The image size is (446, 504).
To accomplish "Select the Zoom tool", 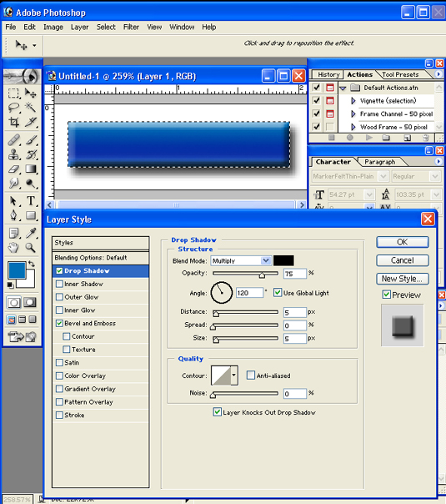I will pos(31,248).
